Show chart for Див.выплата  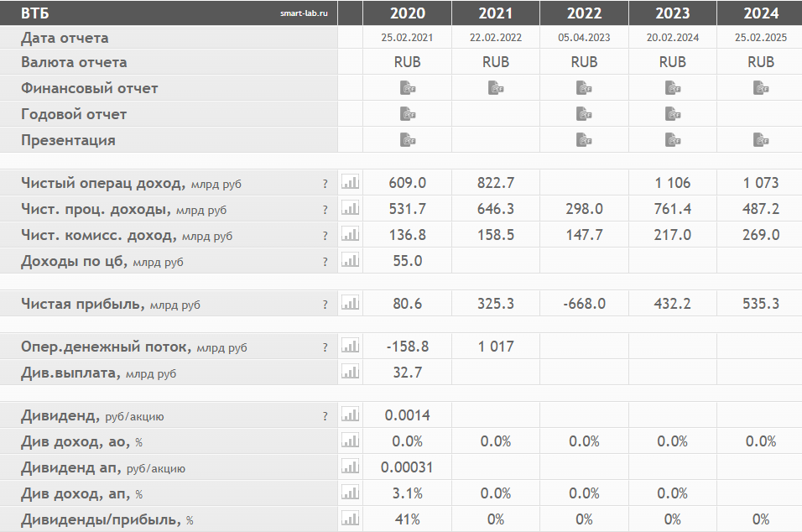[351, 372]
